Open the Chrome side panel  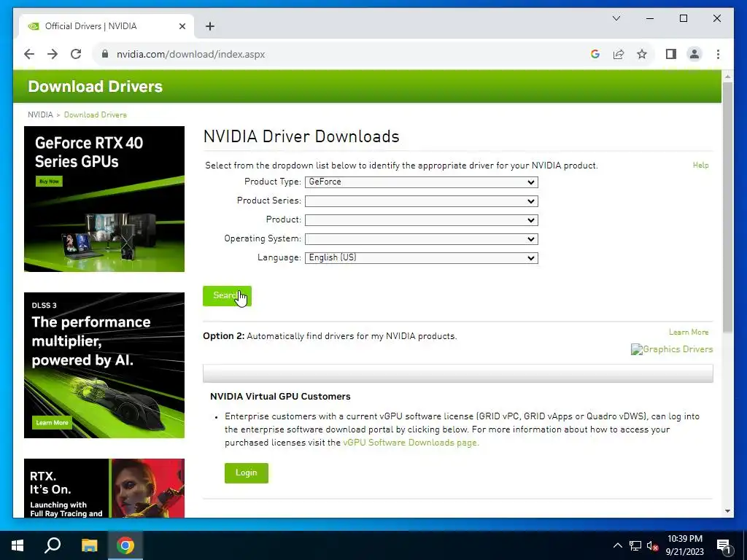coord(671,54)
